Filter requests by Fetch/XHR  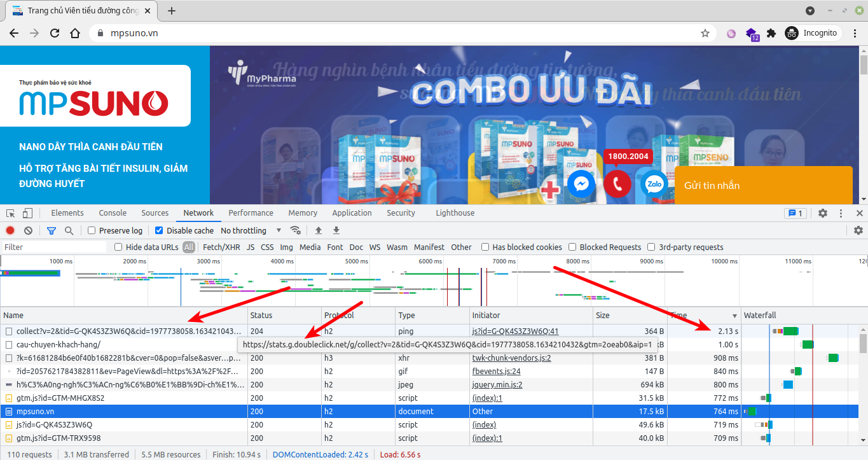click(x=221, y=247)
